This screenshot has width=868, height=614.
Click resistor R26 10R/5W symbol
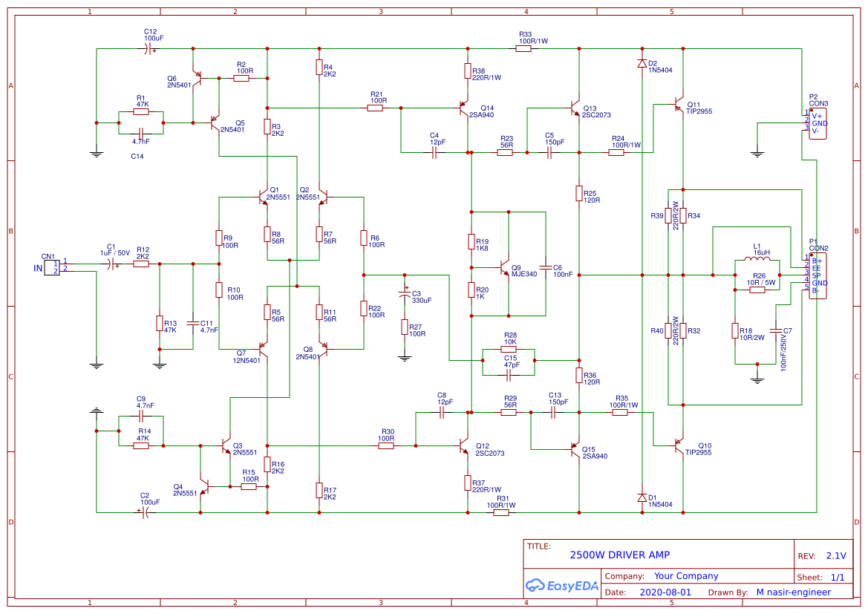tap(757, 290)
